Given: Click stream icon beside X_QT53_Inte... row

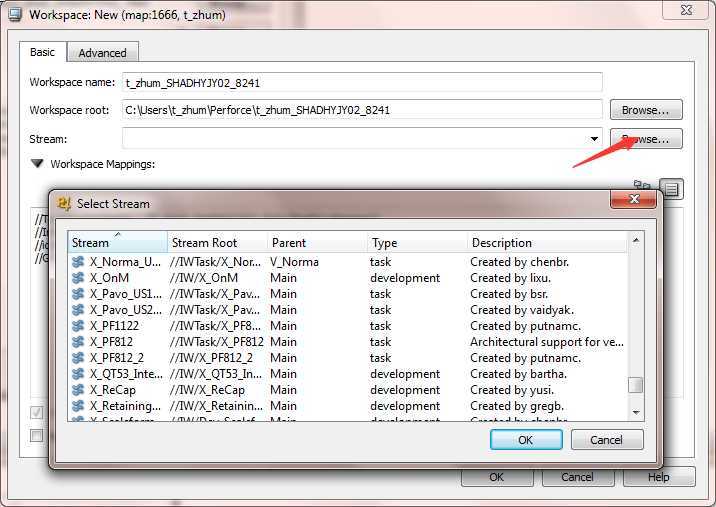Looking at the screenshot, I should (78, 374).
